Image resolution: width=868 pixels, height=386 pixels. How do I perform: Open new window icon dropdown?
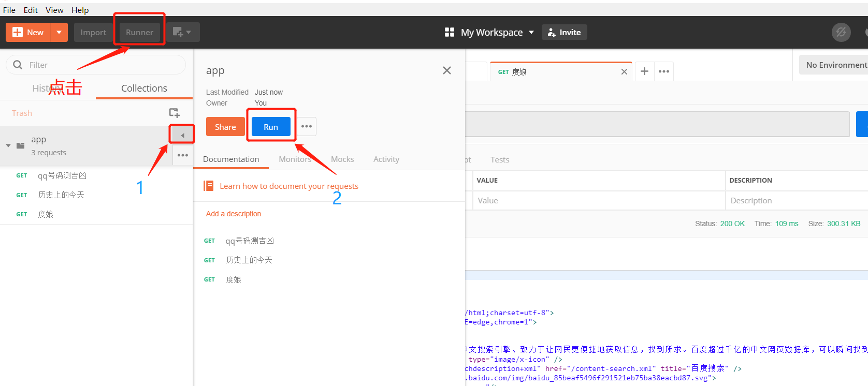[183, 32]
